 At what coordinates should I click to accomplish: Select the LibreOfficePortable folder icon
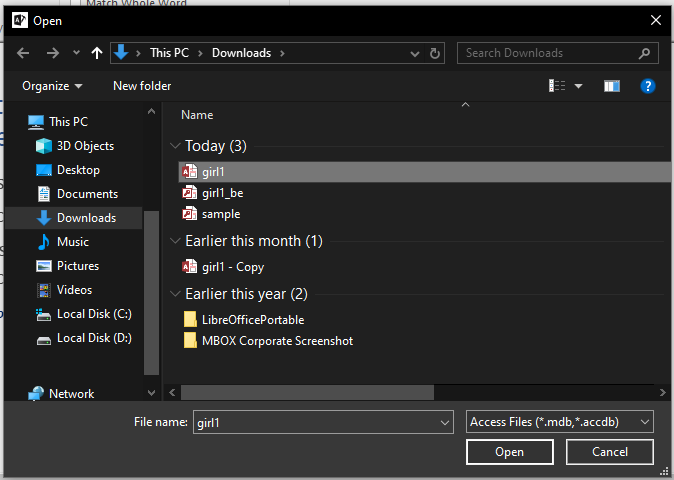[x=190, y=319]
